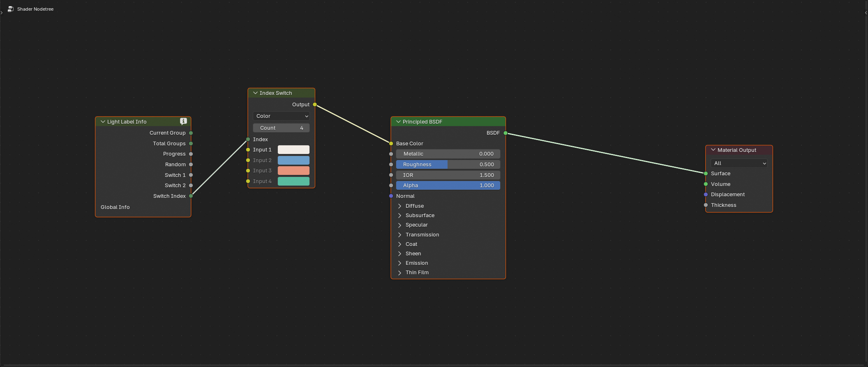Click the Input 1 socket dot
868x367 pixels.
248,150
